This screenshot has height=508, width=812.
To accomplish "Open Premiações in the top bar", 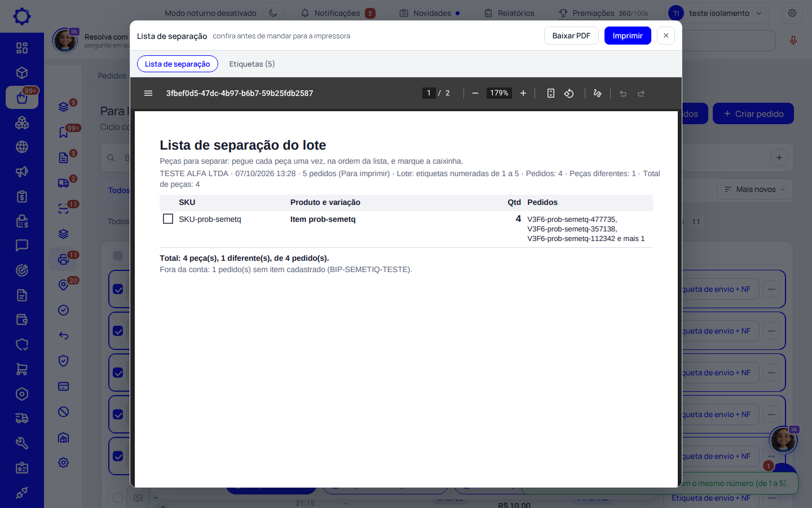I will 604,13.
